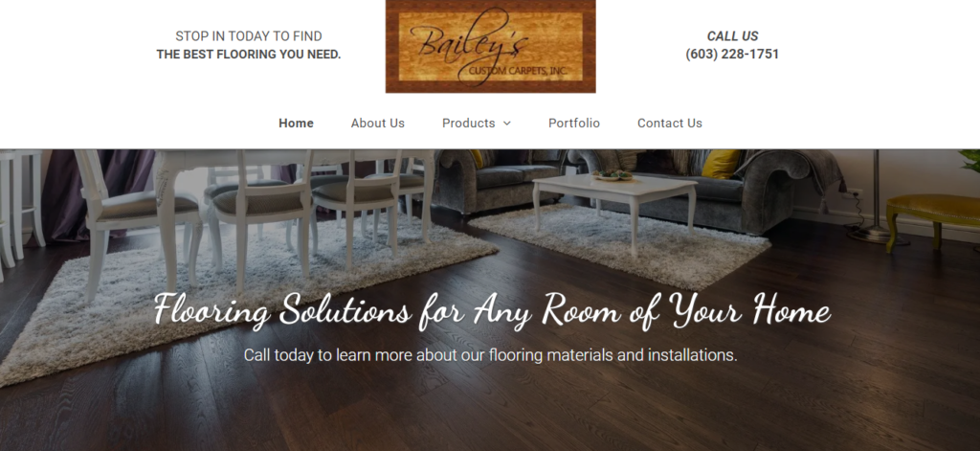Select the 'Stop in today to find' text
This screenshot has width=980, height=451.
(249, 36)
